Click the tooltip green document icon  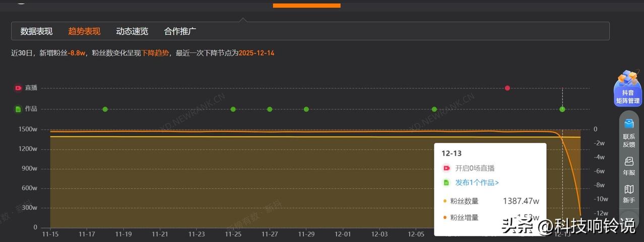pyautogui.click(x=446, y=183)
